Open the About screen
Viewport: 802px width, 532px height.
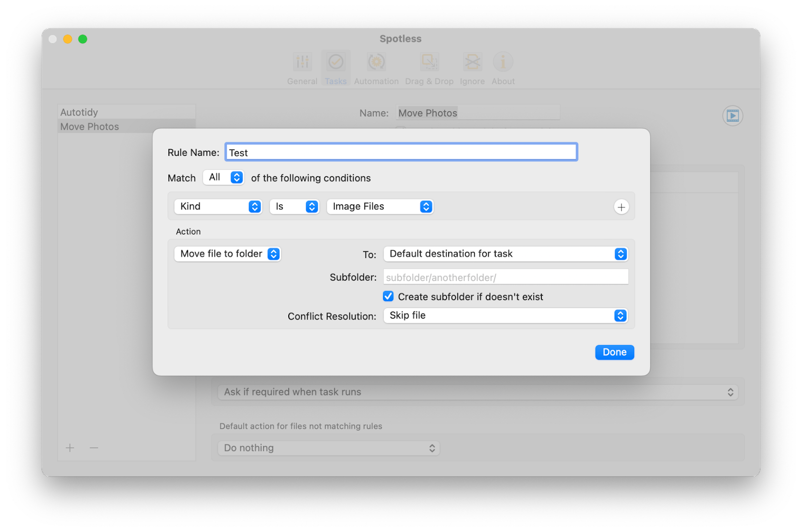[503, 67]
